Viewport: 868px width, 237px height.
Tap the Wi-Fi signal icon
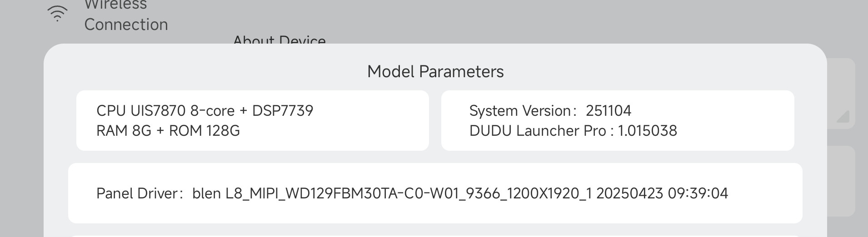tap(58, 14)
